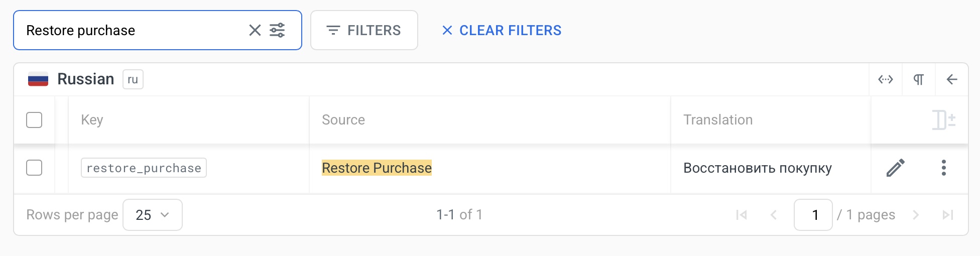Check the restore_purchase row checkbox
Image resolution: width=980 pixels, height=256 pixels.
click(34, 168)
